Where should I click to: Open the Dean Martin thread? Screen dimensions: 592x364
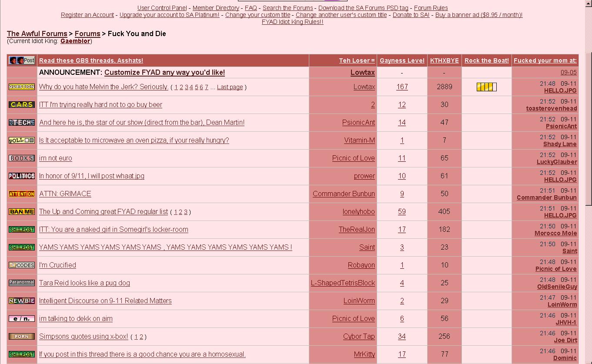tap(142, 123)
